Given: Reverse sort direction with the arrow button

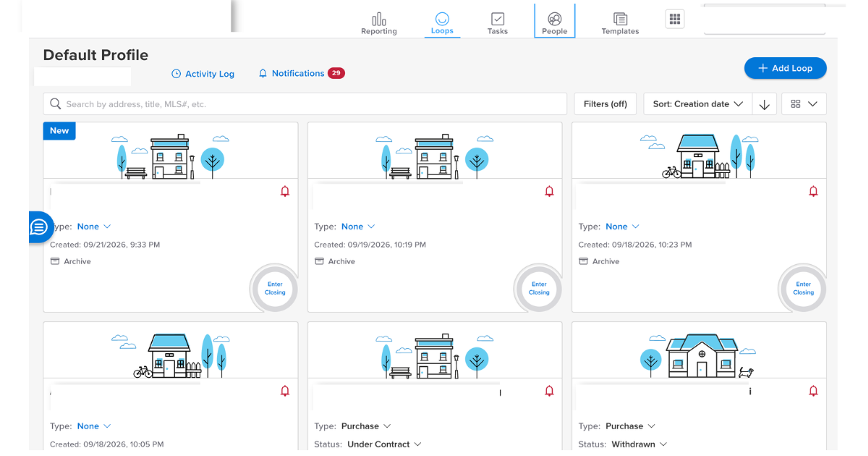Looking at the screenshot, I should coord(765,104).
